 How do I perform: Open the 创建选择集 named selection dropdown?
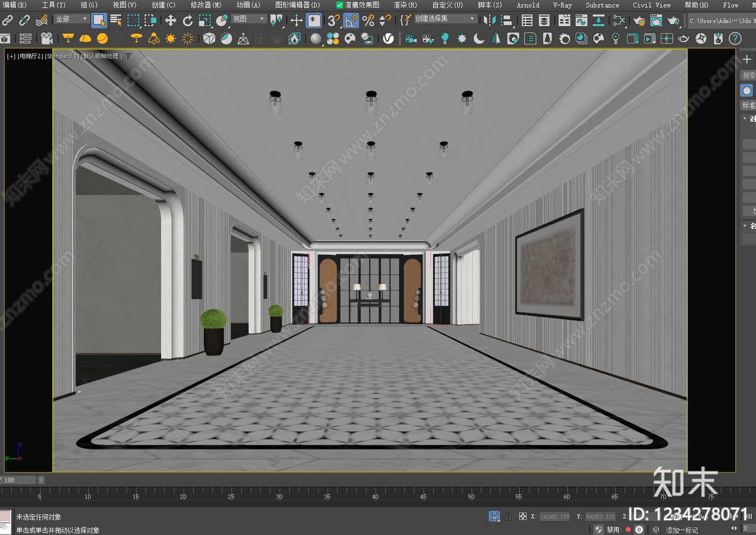tap(445, 19)
